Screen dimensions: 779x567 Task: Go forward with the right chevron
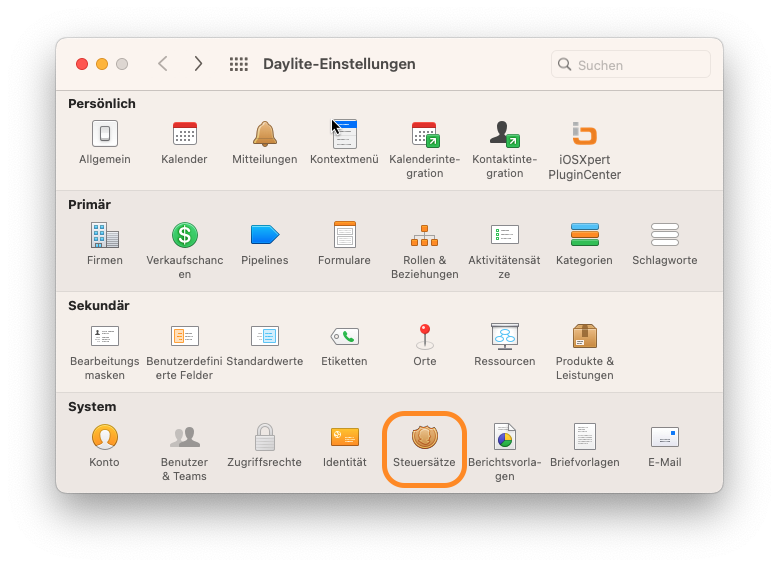click(x=198, y=64)
